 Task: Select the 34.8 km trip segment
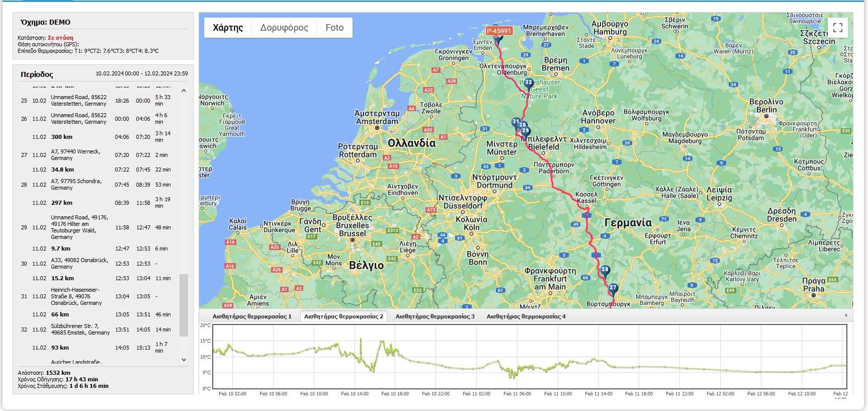(98, 170)
